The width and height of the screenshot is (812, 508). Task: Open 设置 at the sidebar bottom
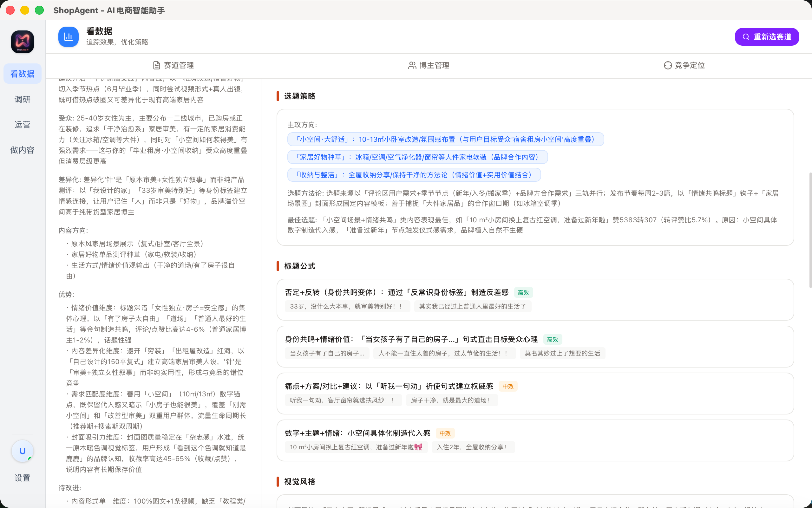click(22, 478)
